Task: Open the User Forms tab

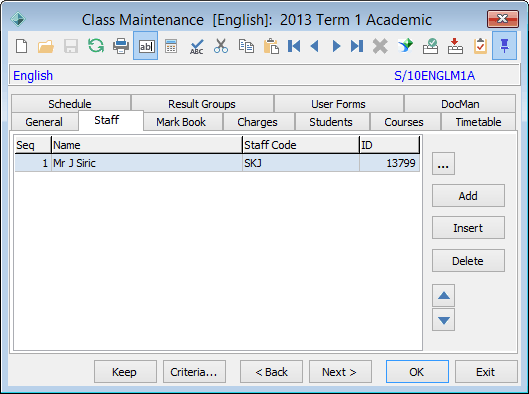Action: [338, 104]
